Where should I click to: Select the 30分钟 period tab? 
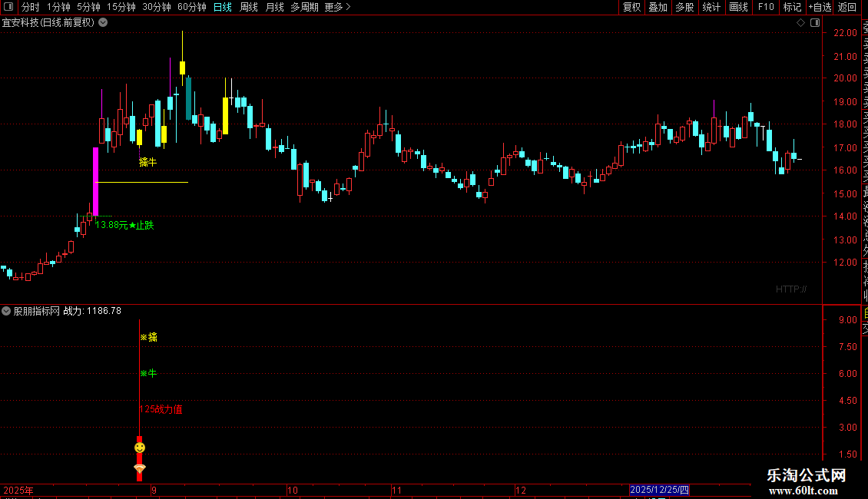tap(157, 7)
